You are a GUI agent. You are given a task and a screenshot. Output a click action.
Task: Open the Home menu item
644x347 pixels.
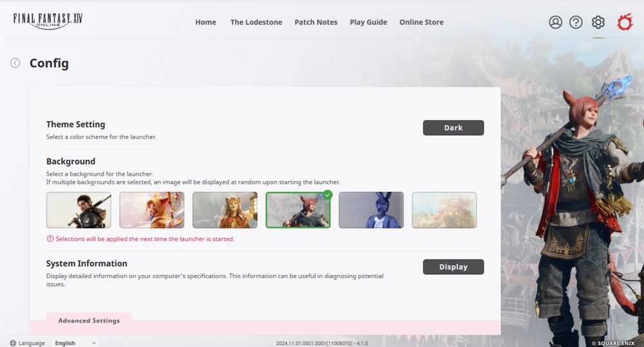pos(205,22)
